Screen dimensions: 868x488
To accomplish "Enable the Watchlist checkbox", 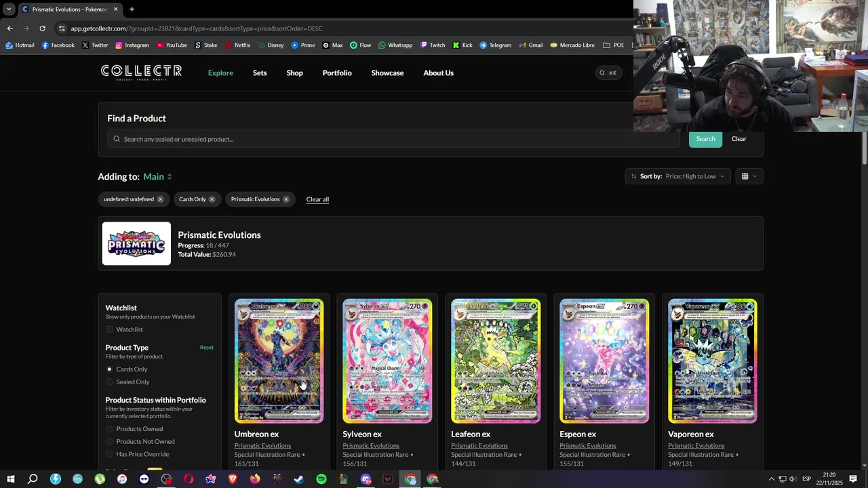I will pos(109,329).
